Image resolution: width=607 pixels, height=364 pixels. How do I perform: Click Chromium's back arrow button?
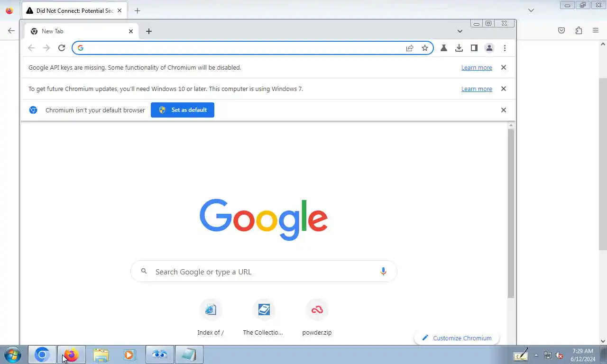31,48
